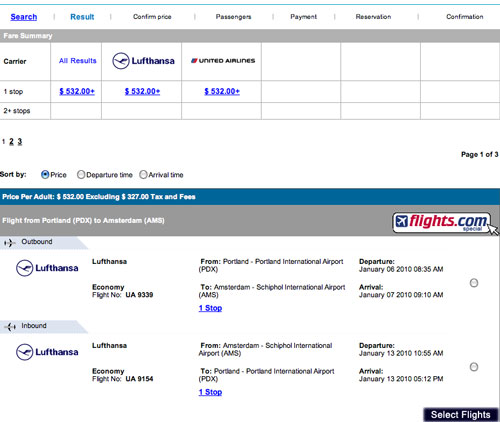500x422 pixels.
Task: Click the Lufthansa logo in Fare Summary
Action: click(x=143, y=61)
